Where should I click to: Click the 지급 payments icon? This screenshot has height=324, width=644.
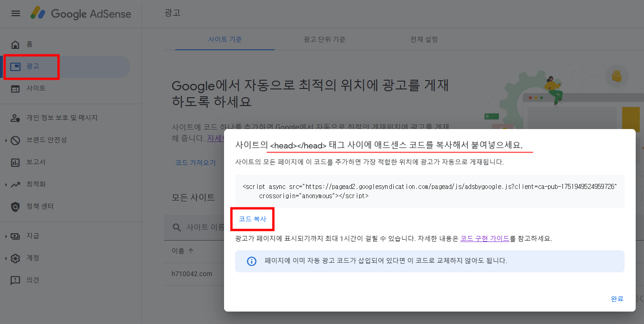coord(15,236)
